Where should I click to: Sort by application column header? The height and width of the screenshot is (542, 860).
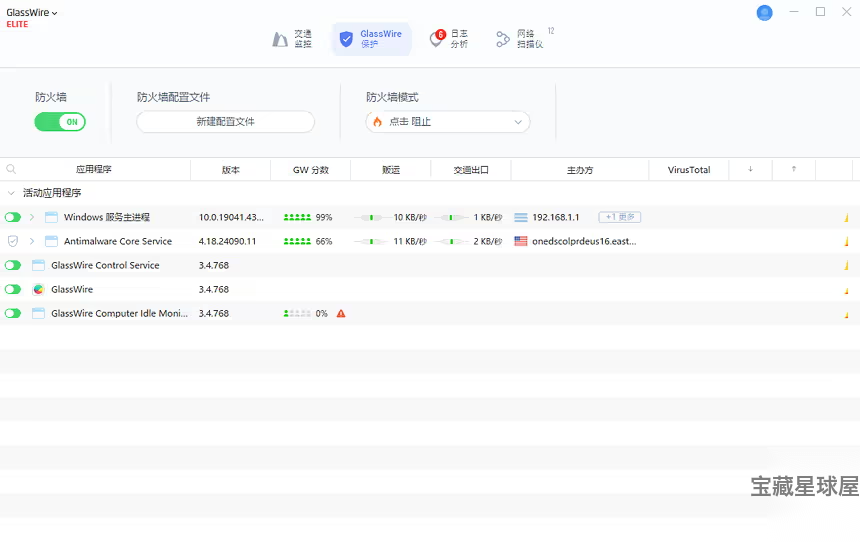click(94, 170)
